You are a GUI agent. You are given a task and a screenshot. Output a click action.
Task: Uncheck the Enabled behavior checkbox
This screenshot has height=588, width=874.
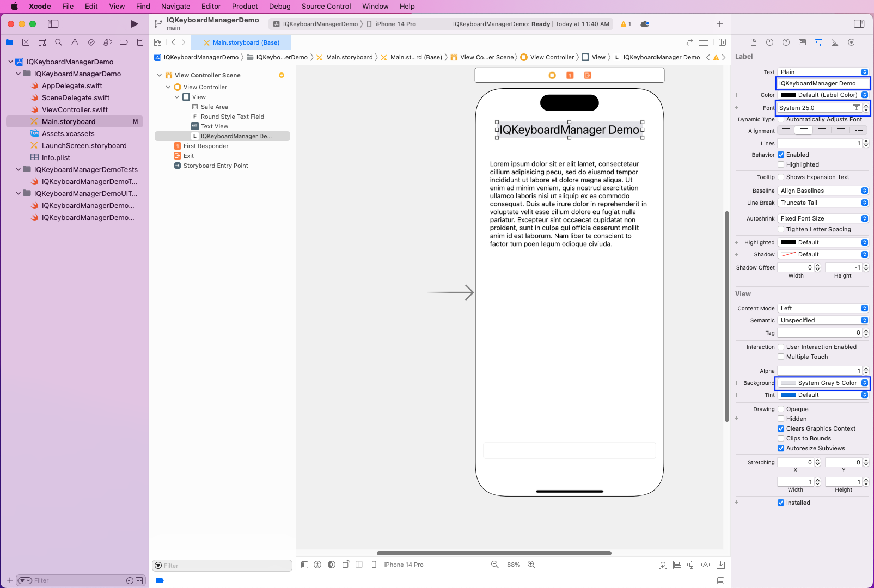click(x=781, y=155)
